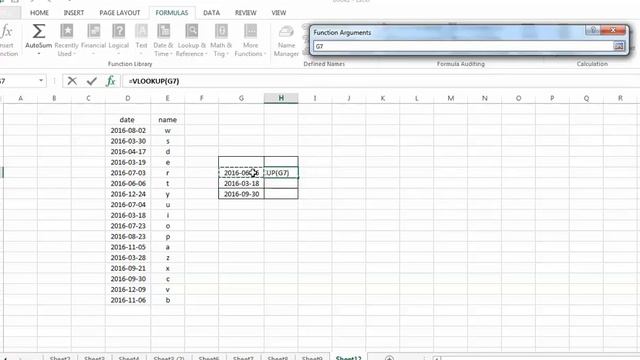Viewport: 640px width, 360px height.
Task: Open the Name Box dropdown arrow
Action: pos(41,80)
